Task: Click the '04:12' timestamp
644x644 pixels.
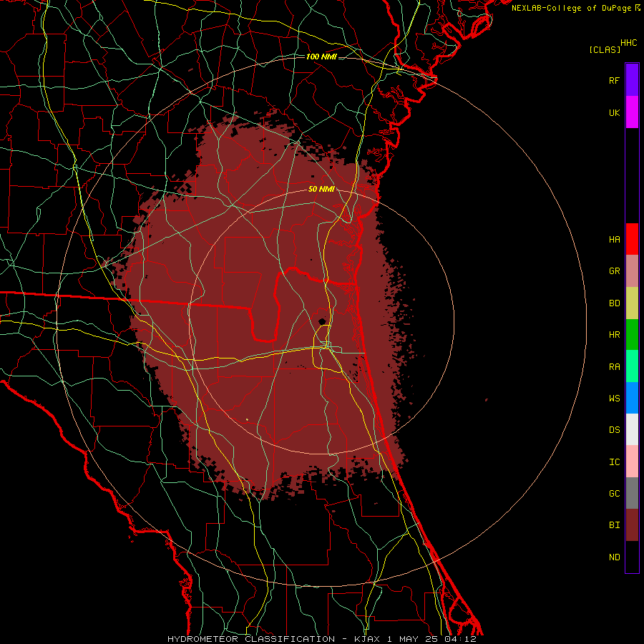Action: tap(460, 639)
